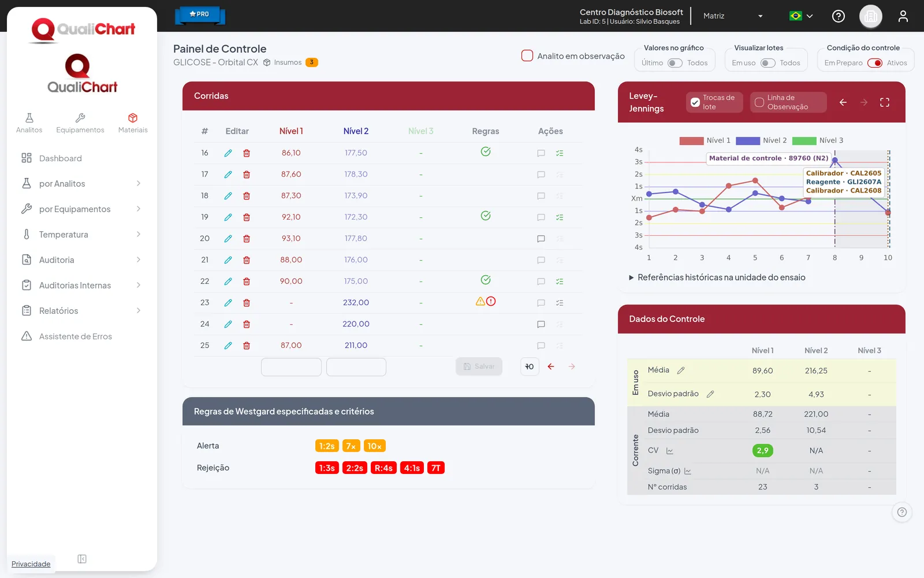Expand Relatórios sidebar menu
Image resolution: width=924 pixels, height=578 pixels.
[x=81, y=311]
